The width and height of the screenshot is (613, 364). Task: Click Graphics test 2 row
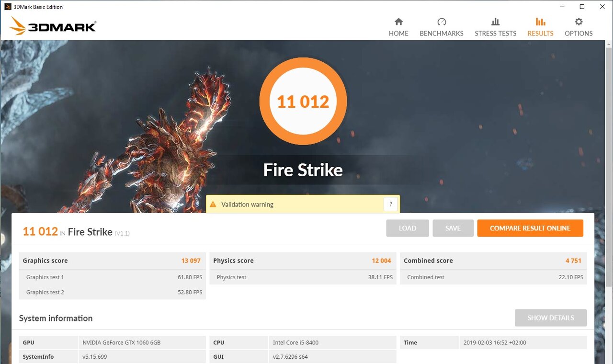tap(113, 292)
